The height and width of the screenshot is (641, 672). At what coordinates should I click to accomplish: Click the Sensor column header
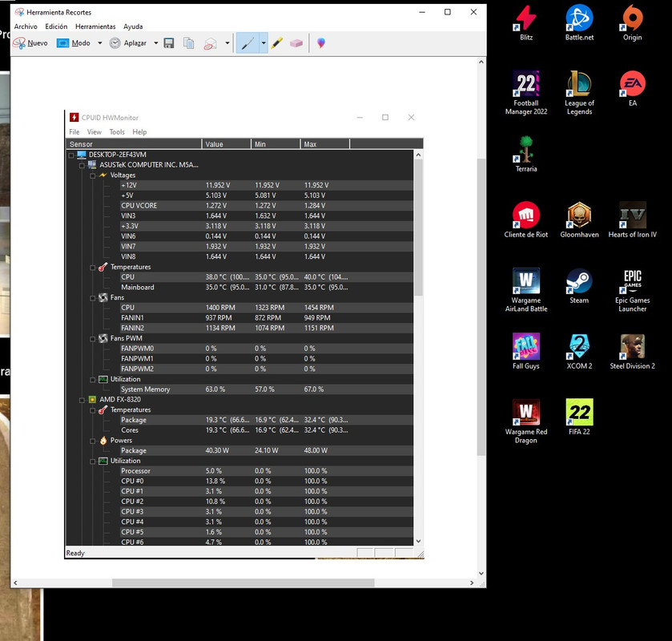pos(134,144)
